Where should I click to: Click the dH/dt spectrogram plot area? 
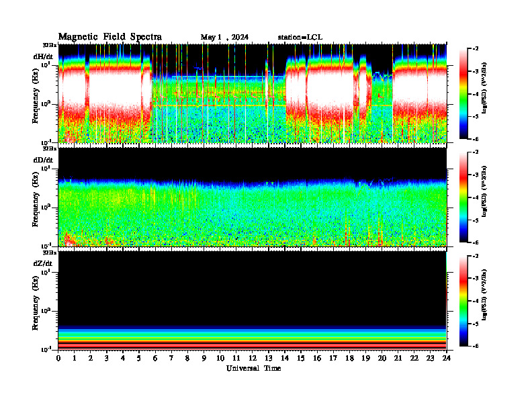[x=253, y=93]
